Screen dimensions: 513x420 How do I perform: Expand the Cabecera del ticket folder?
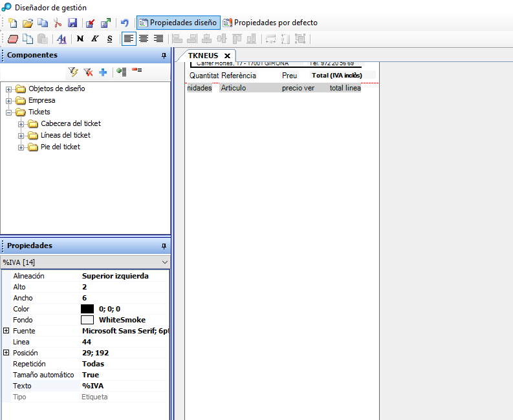[21, 124]
